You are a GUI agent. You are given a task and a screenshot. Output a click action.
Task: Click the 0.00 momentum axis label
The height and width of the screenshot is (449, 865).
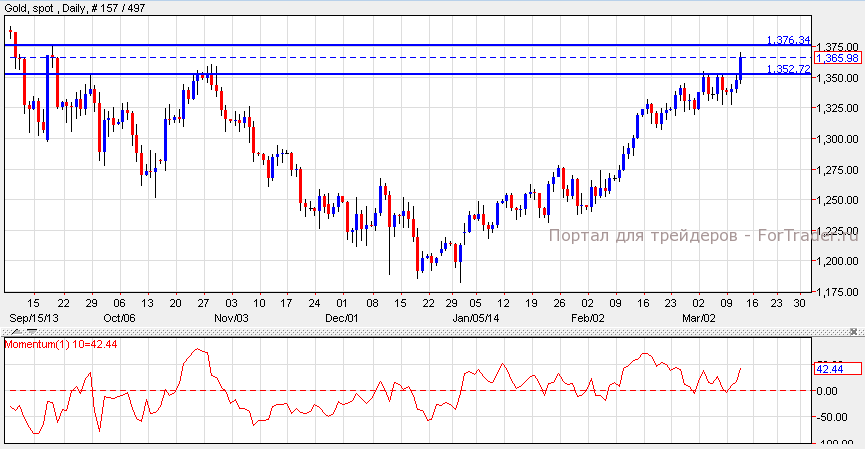click(828, 391)
